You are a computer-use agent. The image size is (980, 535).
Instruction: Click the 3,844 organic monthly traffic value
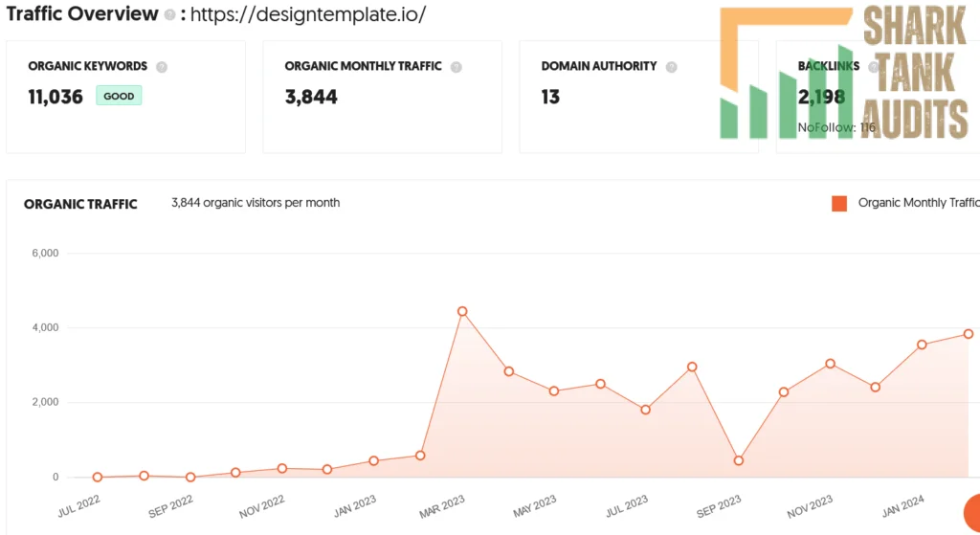[x=311, y=97]
